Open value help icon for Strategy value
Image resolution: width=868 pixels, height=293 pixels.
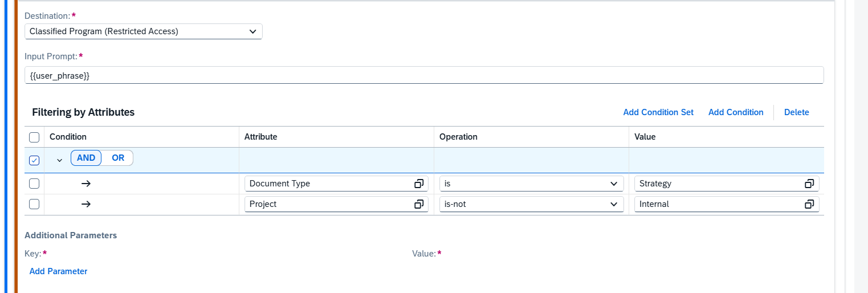(x=809, y=184)
